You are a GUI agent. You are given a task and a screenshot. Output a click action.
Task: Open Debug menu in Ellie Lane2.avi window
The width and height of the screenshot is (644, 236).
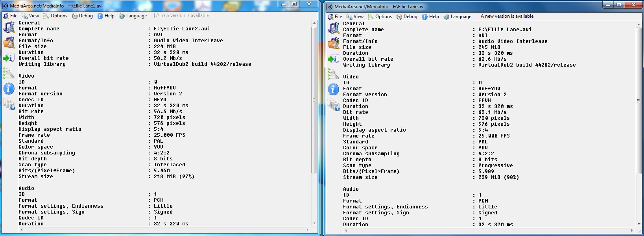[83, 16]
